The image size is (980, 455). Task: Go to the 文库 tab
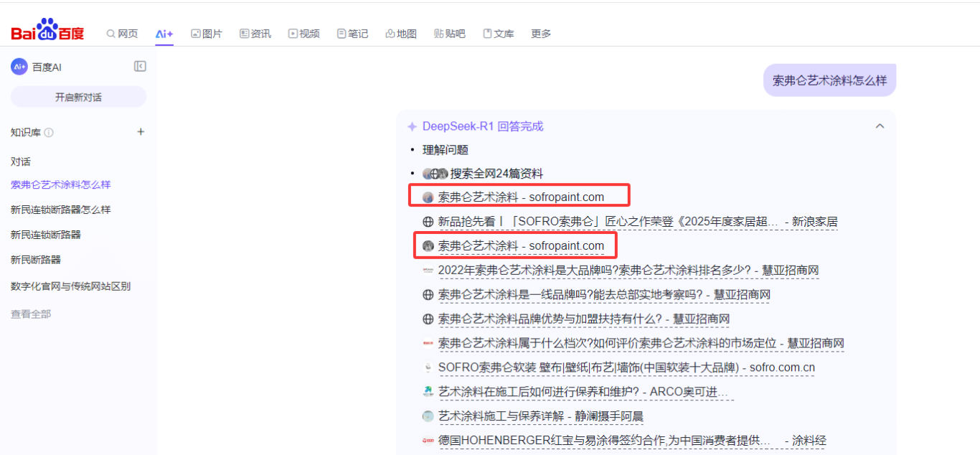(499, 34)
